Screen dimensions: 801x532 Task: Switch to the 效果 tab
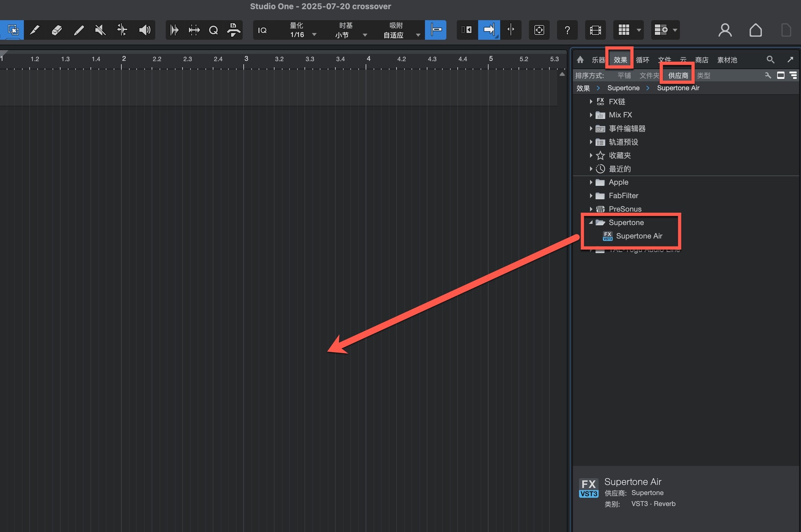pos(620,60)
